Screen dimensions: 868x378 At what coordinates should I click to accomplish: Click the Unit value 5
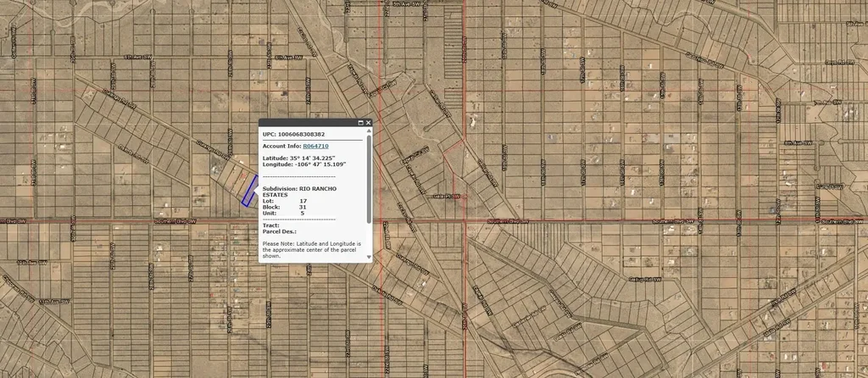[303, 212]
